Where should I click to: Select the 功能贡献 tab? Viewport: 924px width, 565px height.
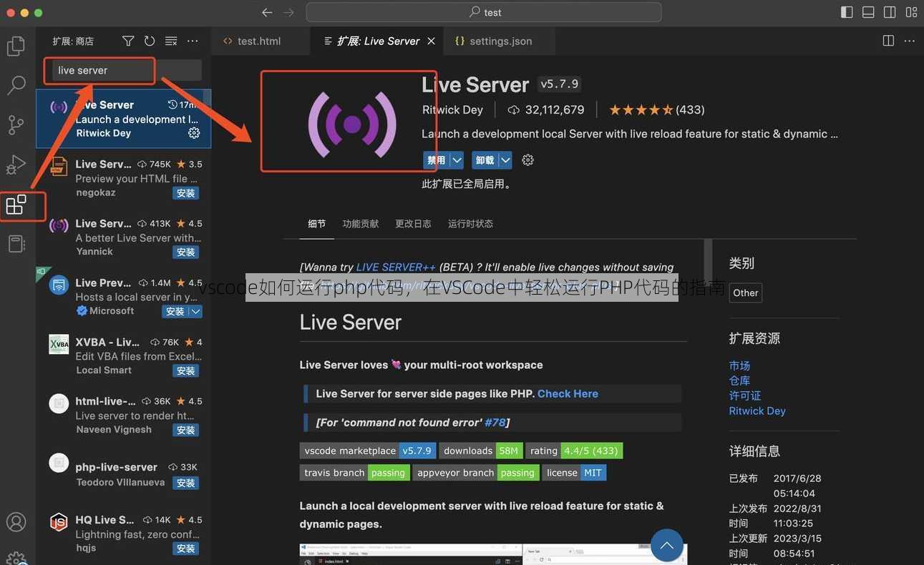[360, 224]
